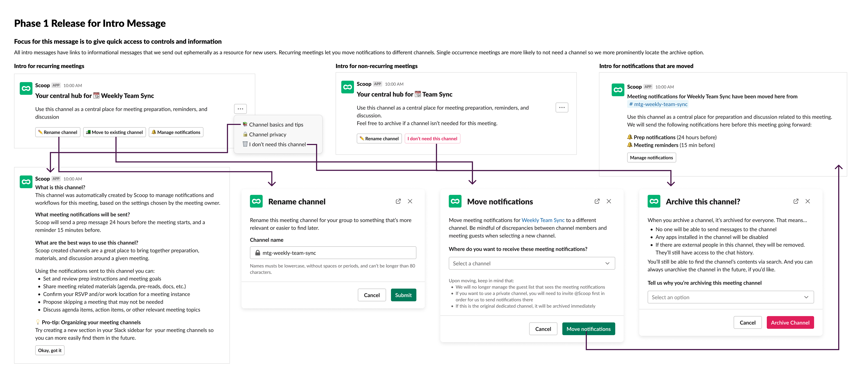Expand the Select a channel dropdown
The image size is (868, 376).
click(531, 263)
